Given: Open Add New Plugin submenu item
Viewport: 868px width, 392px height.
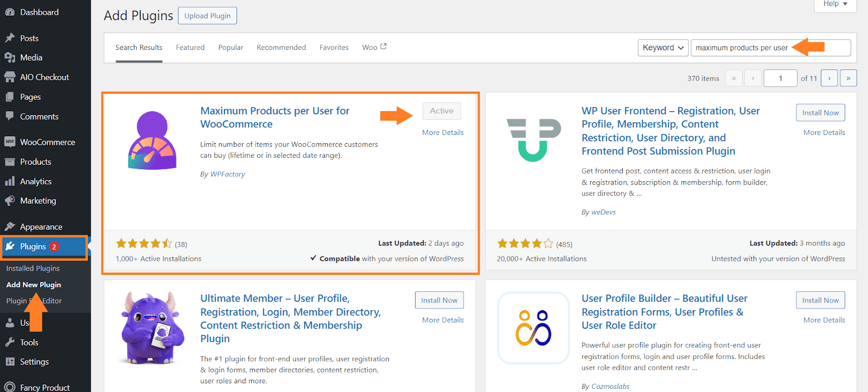Looking at the screenshot, I should [x=34, y=285].
